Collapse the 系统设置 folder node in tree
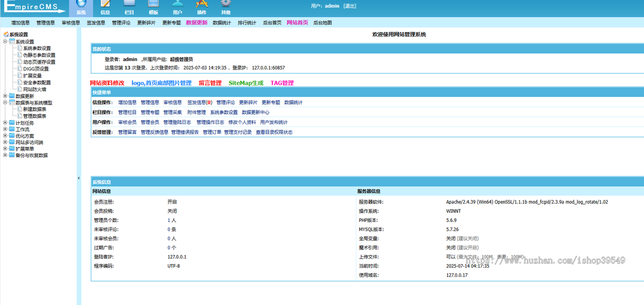The image size is (644, 305). (x=5, y=42)
